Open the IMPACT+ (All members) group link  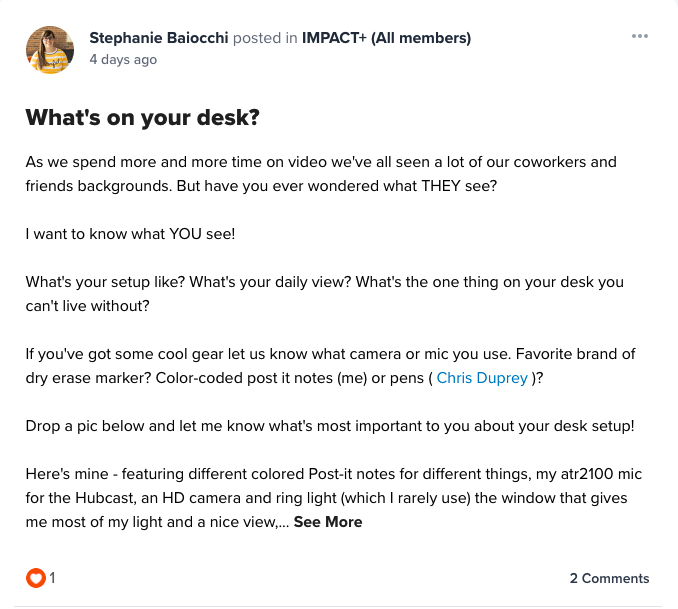coord(386,38)
